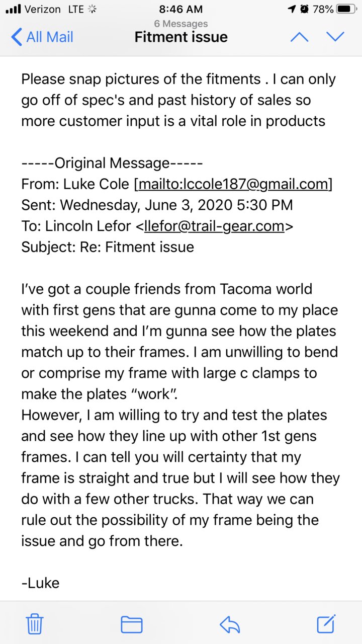This screenshot has height=644, width=362.
Task: Tap the -----Original Message----- divider text
Action: point(112,163)
